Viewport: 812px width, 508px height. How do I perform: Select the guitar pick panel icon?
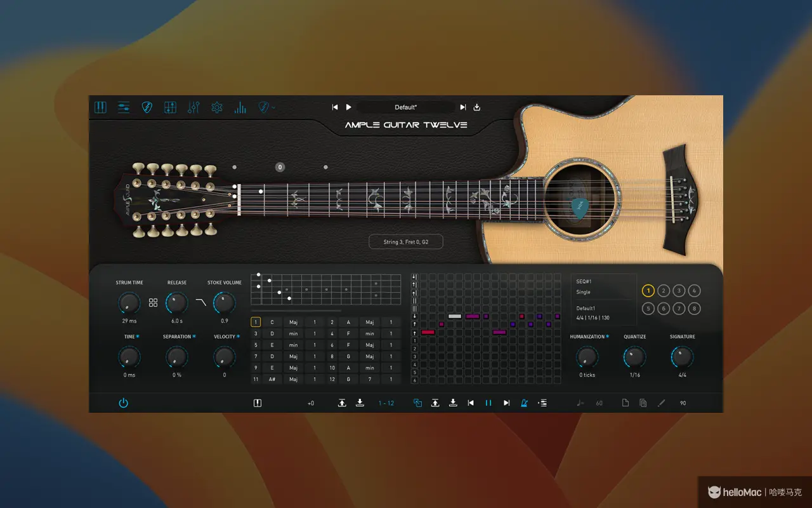click(x=147, y=107)
